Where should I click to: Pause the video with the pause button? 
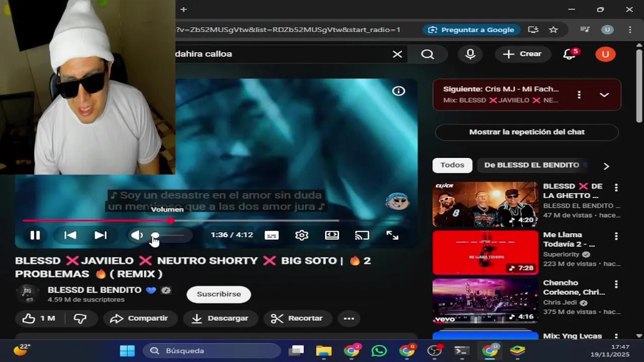click(35, 235)
